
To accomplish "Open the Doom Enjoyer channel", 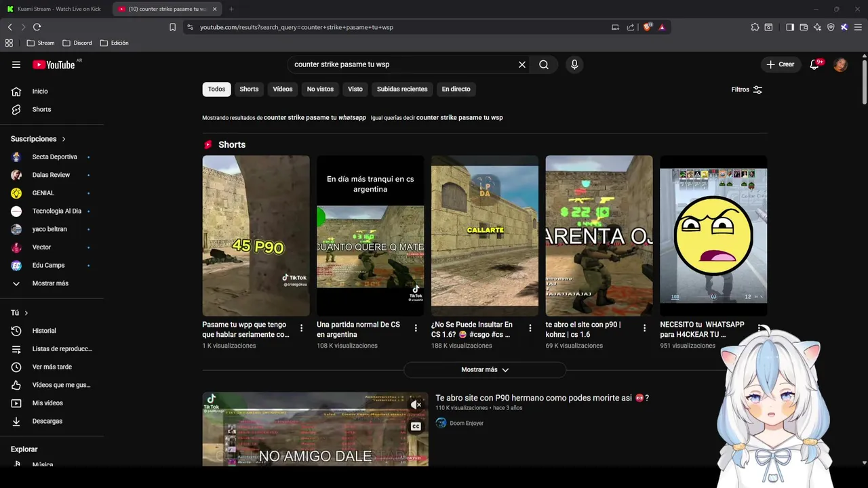I will tap(466, 423).
